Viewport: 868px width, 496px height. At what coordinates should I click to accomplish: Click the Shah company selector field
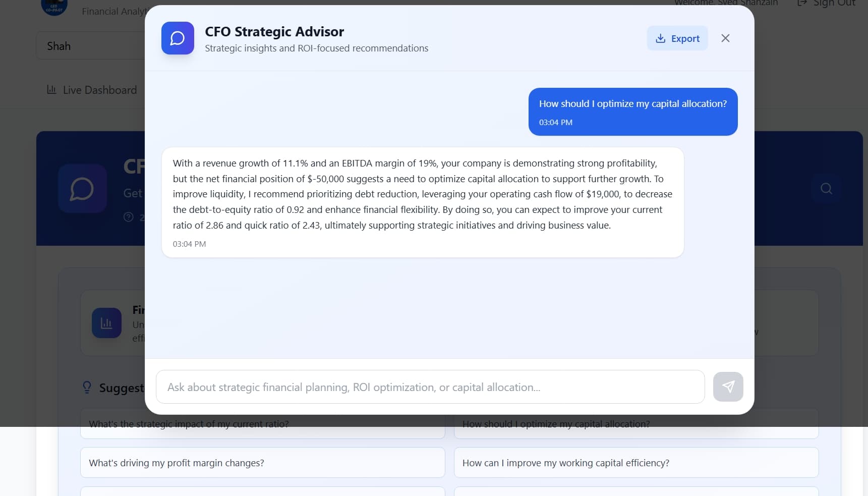coord(91,46)
